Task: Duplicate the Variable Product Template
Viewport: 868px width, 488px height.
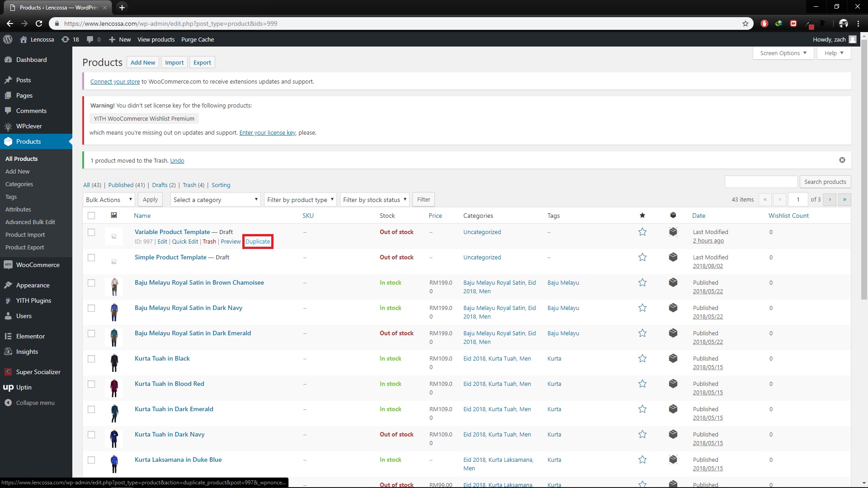Action: pos(258,242)
